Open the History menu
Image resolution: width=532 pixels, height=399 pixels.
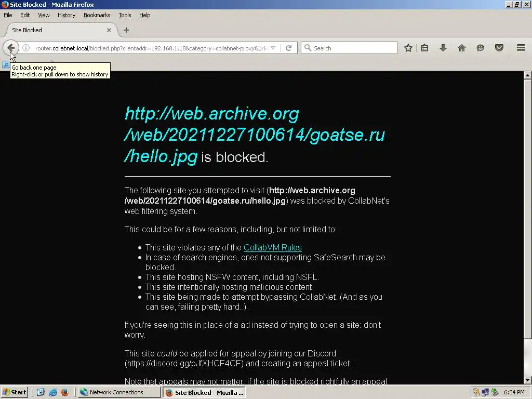pos(66,15)
